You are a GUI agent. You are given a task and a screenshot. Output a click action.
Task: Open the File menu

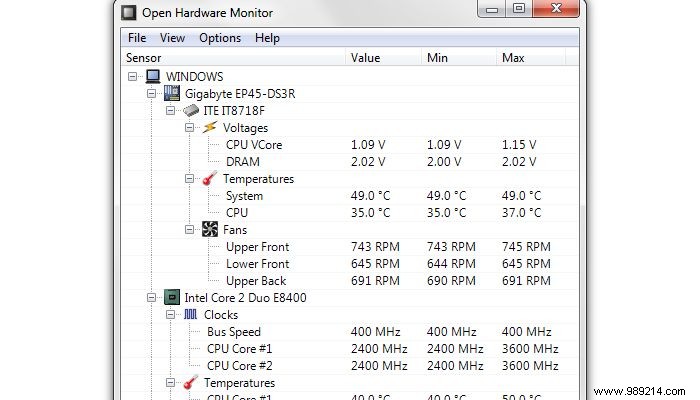[137, 38]
